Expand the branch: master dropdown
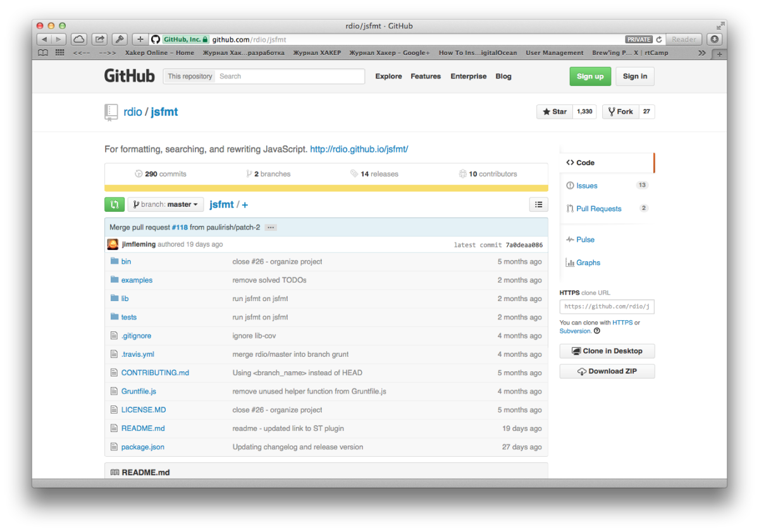 tap(166, 204)
